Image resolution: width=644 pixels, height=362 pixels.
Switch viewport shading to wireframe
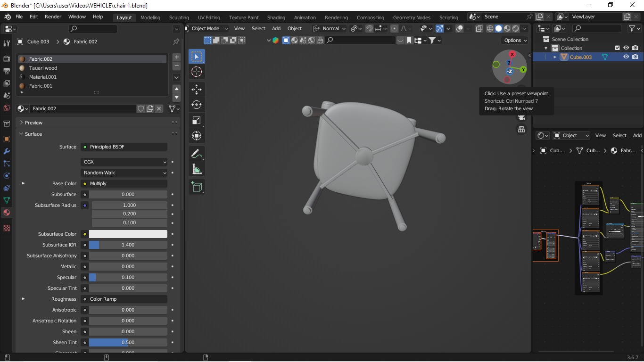click(x=490, y=29)
